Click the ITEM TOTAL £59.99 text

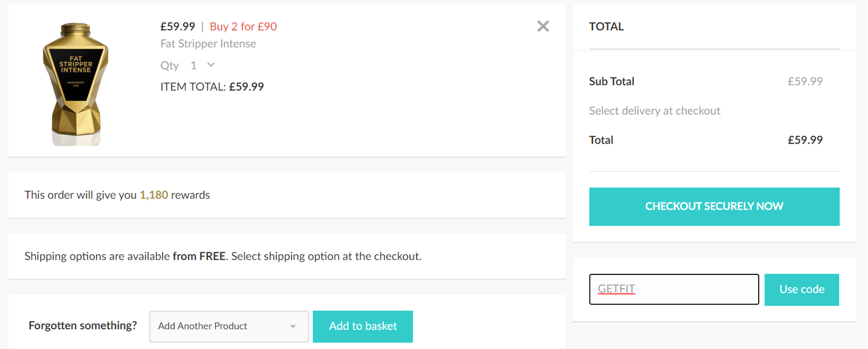click(212, 86)
